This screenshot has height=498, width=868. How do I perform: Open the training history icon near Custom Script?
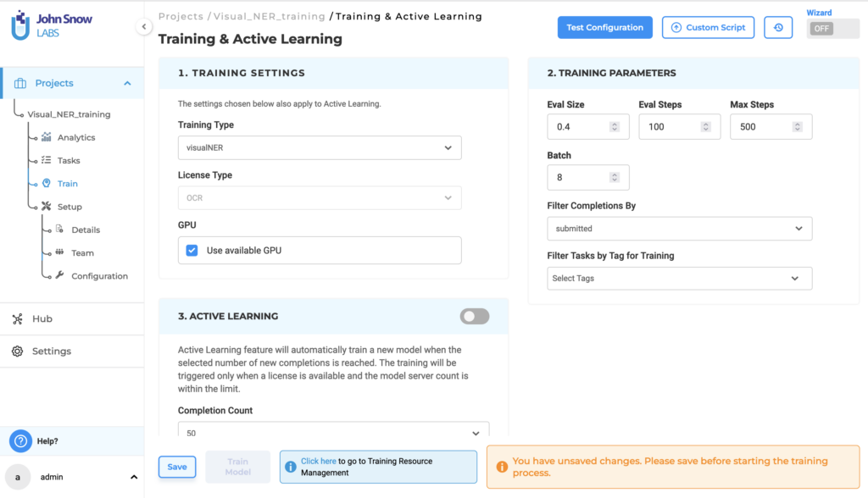[x=778, y=27]
